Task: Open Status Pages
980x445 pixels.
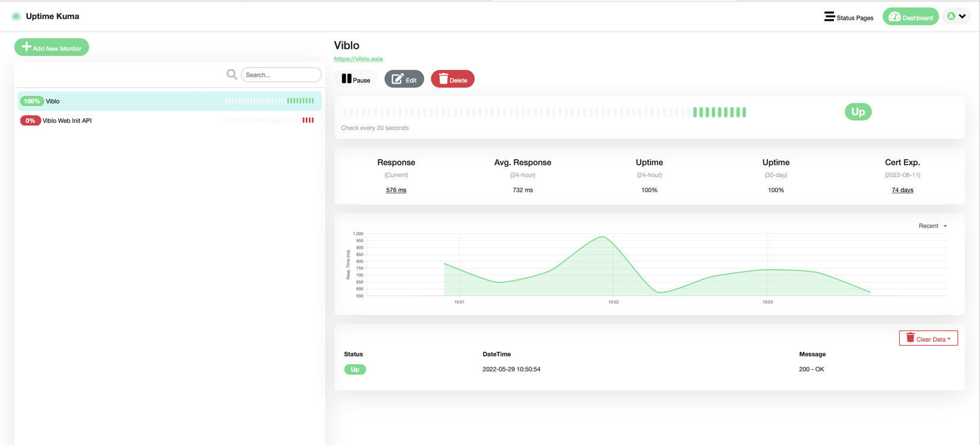Action: coord(849,17)
